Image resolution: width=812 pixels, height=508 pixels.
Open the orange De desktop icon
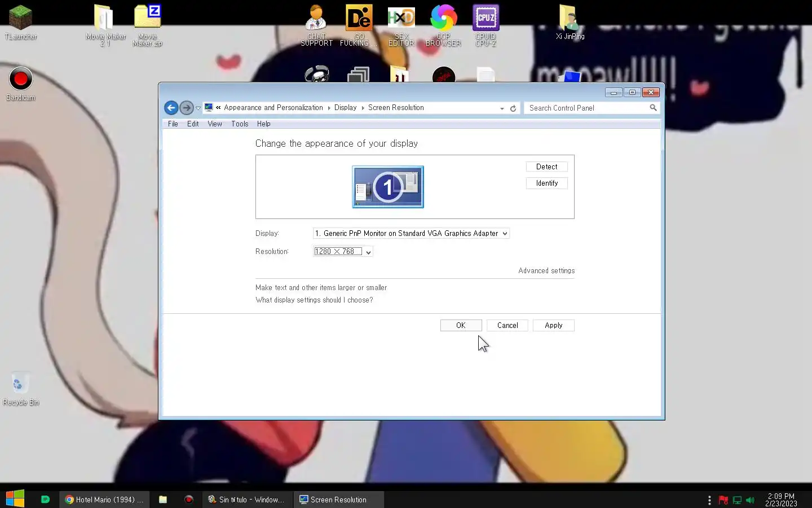click(359, 25)
